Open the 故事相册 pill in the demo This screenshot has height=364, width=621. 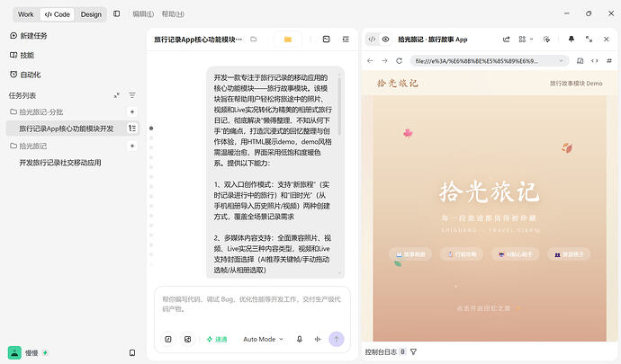pyautogui.click(x=410, y=254)
